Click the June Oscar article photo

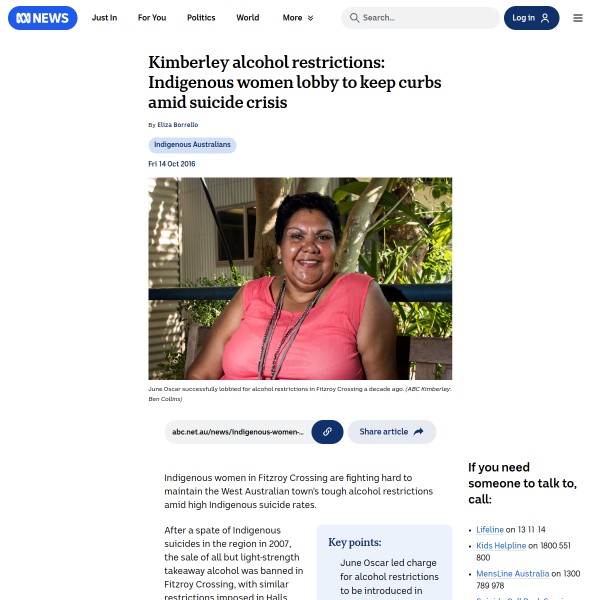click(x=300, y=278)
